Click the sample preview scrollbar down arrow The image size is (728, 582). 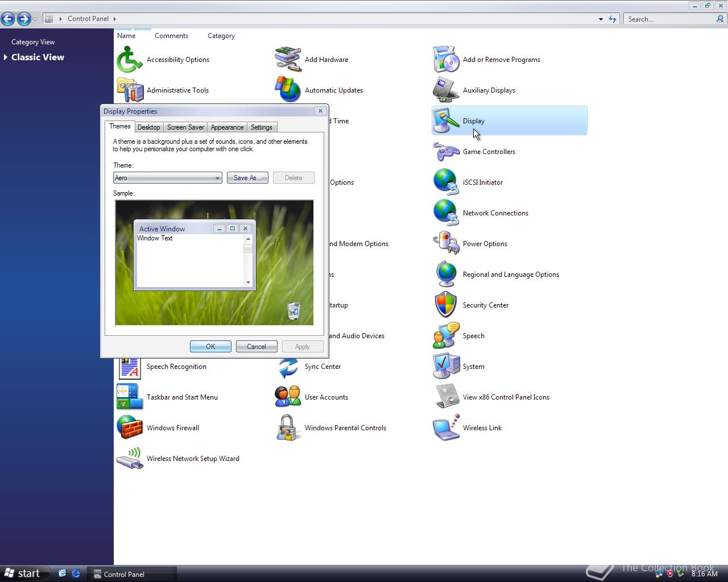tap(248, 282)
